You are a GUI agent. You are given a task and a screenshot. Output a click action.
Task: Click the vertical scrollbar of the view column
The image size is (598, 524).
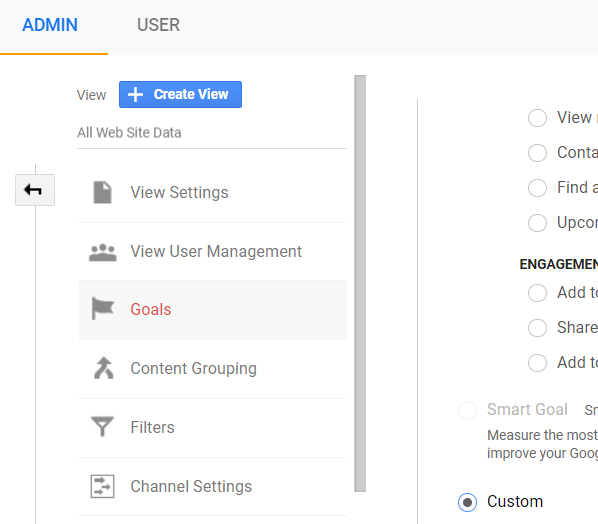coord(360,283)
